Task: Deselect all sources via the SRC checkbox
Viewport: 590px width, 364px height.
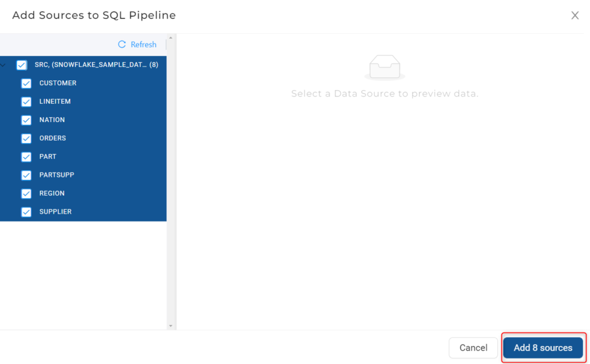Action: (22, 64)
